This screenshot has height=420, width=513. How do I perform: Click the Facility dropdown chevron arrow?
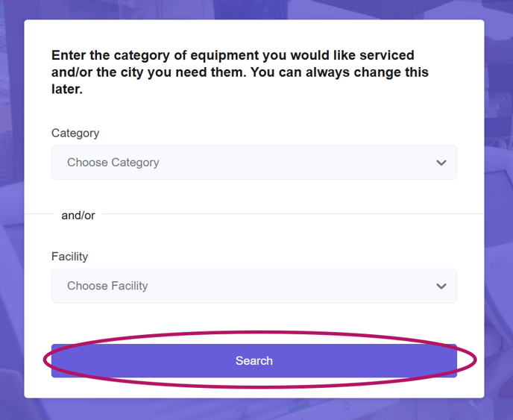(x=441, y=286)
